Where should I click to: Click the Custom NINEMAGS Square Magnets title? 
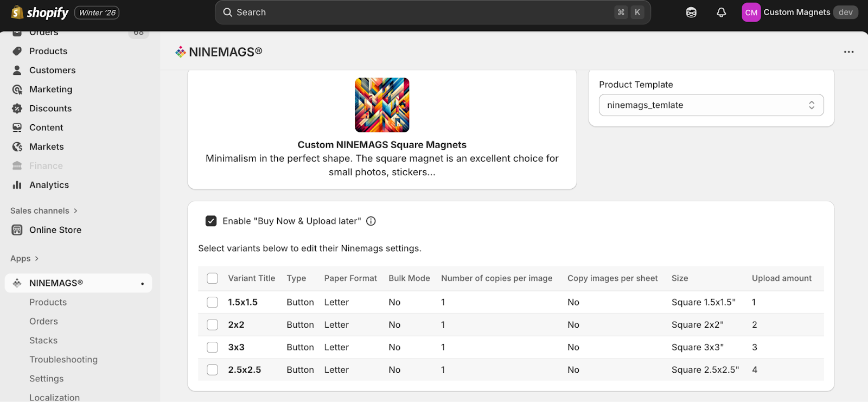[382, 145]
